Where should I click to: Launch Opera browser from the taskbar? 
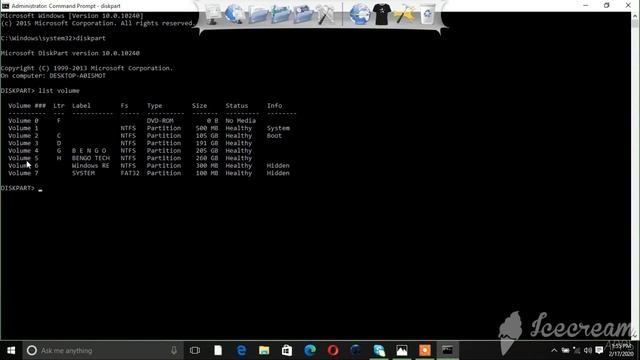(x=333, y=350)
